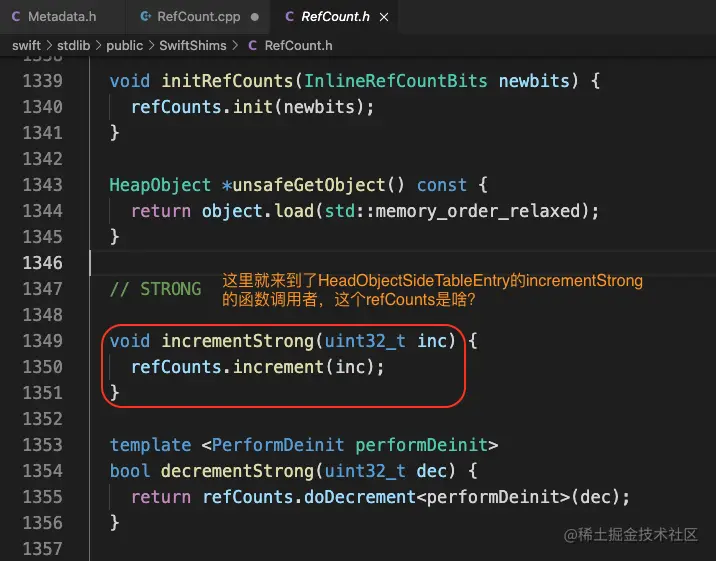Click the // STRONG comment
This screenshot has height=561, width=716.
pyautogui.click(x=155, y=289)
